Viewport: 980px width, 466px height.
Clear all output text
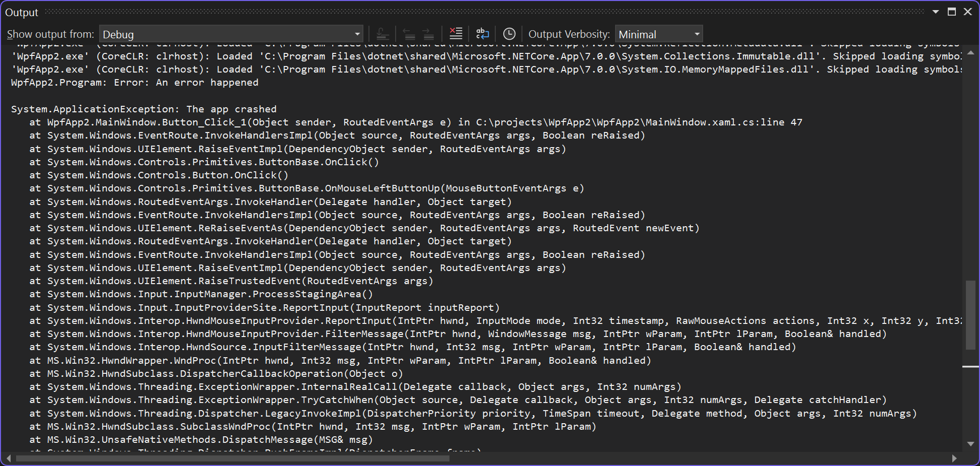coord(456,33)
